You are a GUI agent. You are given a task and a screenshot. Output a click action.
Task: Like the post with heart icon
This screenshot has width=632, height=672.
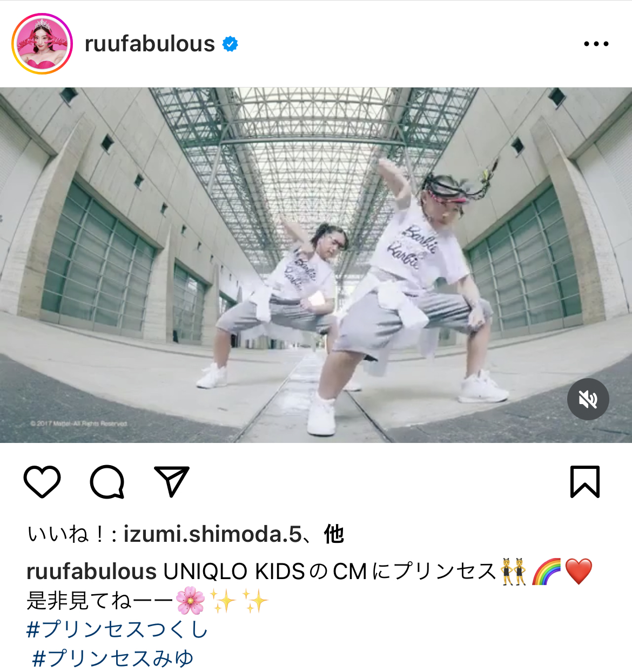pyautogui.click(x=42, y=481)
